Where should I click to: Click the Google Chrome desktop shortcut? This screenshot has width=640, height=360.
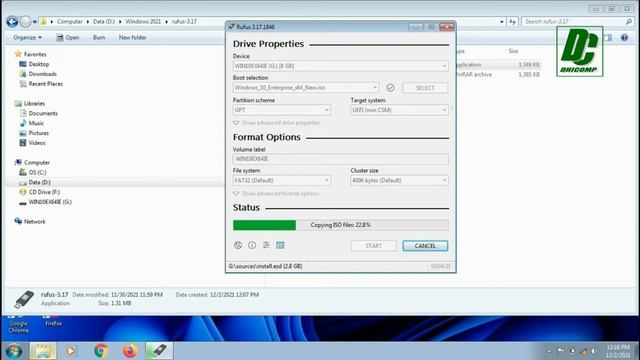point(18,324)
